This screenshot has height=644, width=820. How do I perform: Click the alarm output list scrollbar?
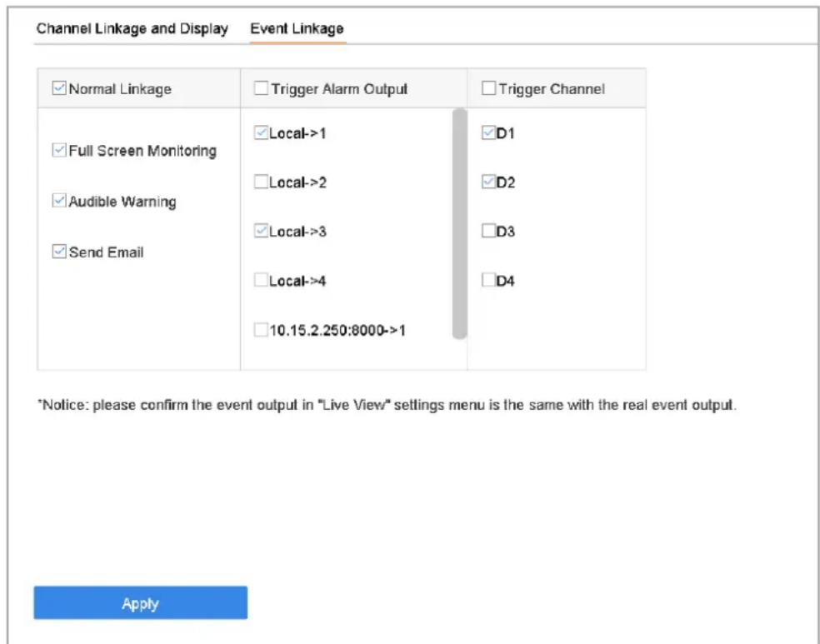click(x=460, y=224)
